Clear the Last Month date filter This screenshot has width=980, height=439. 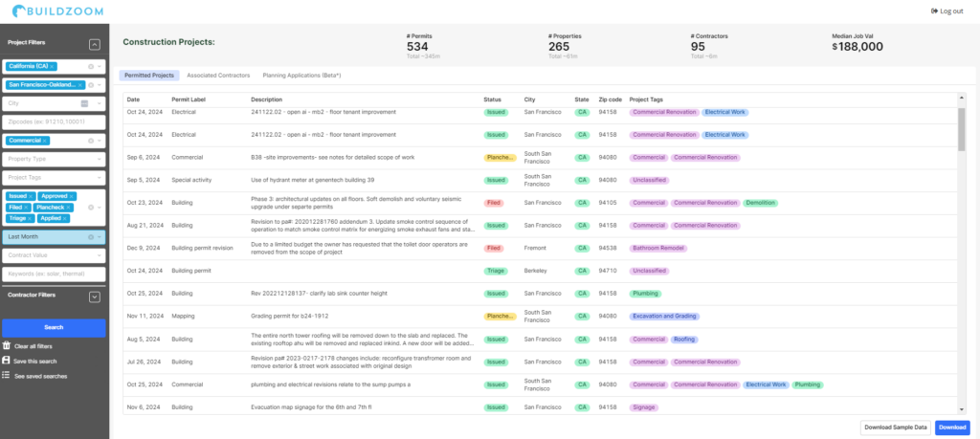[91, 237]
